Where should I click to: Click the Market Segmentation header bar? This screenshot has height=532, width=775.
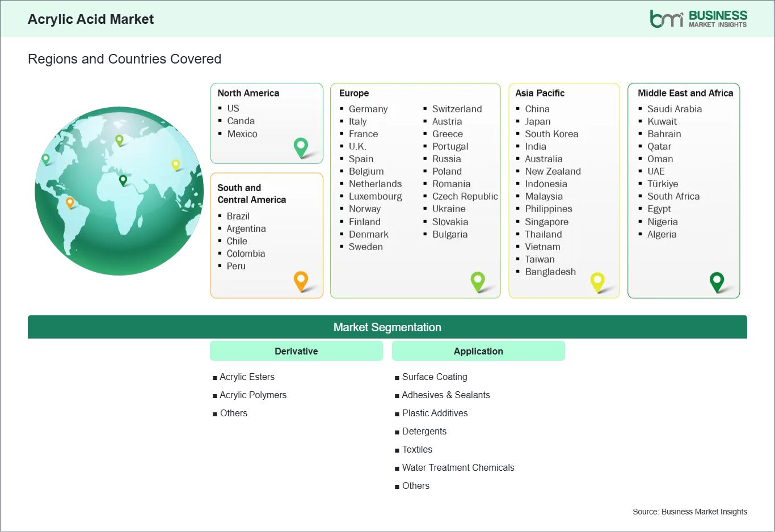(387, 327)
